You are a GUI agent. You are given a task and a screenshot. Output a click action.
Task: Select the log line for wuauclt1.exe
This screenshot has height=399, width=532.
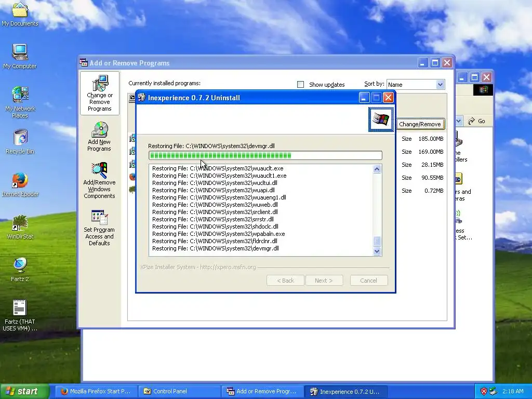coord(219,176)
